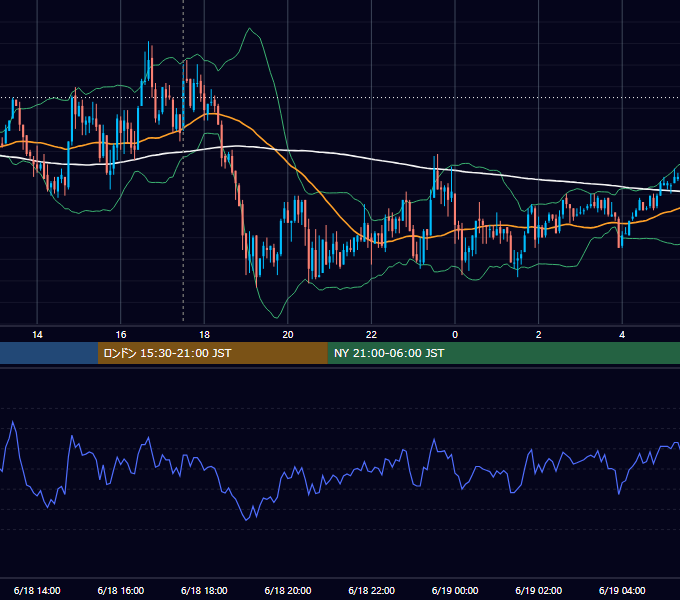Click the '4' hour label on price chart axis
Image resolution: width=680 pixels, height=600 pixels.
(x=622, y=335)
